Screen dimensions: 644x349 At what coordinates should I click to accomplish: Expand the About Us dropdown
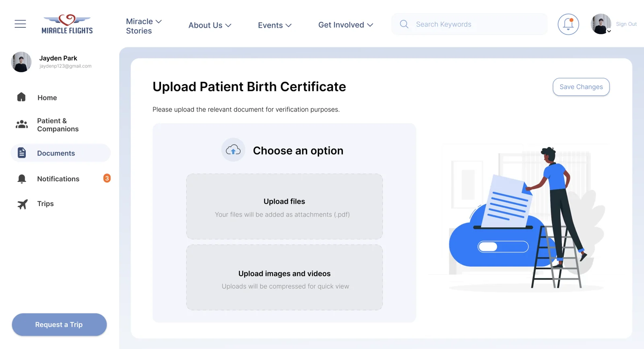(x=210, y=25)
